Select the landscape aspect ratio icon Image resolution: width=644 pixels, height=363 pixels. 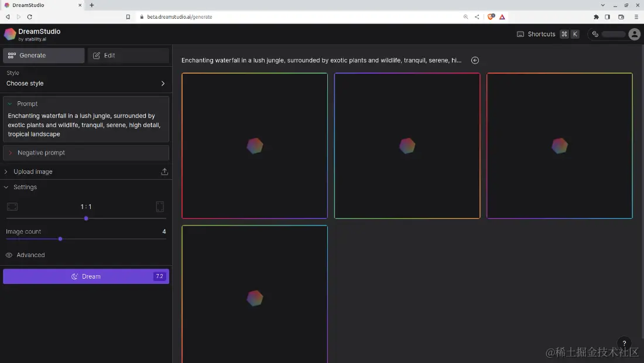coord(12,207)
